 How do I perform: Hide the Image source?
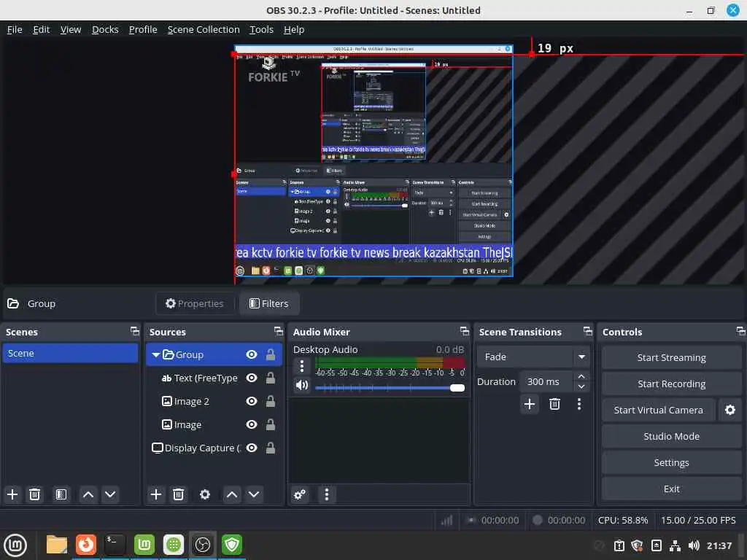(252, 424)
